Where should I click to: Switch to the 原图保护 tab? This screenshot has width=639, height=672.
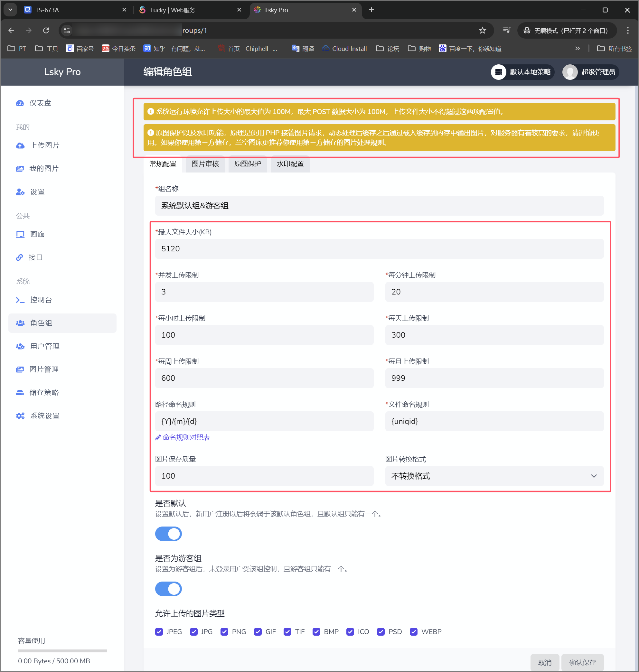[248, 164]
